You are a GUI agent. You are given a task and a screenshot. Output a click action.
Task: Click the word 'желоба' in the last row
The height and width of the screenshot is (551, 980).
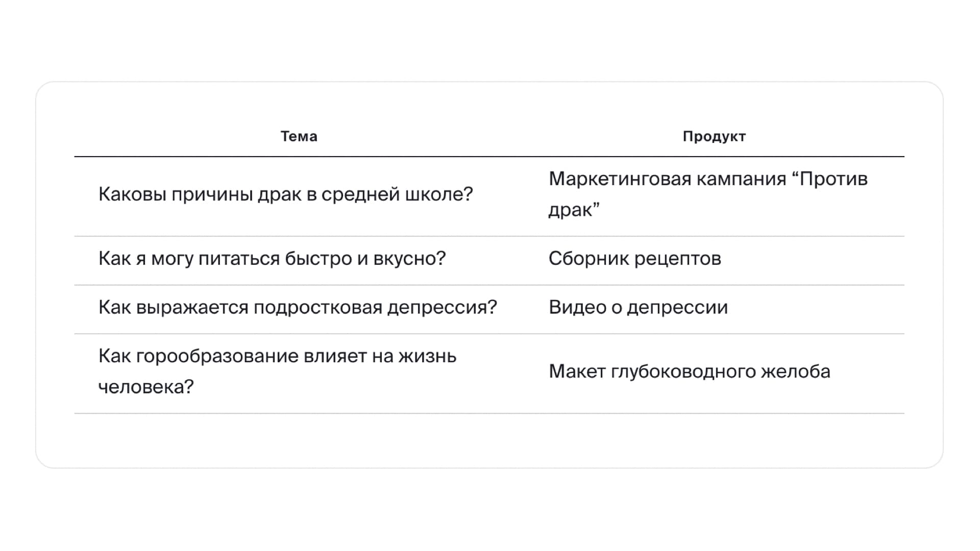tap(796, 371)
